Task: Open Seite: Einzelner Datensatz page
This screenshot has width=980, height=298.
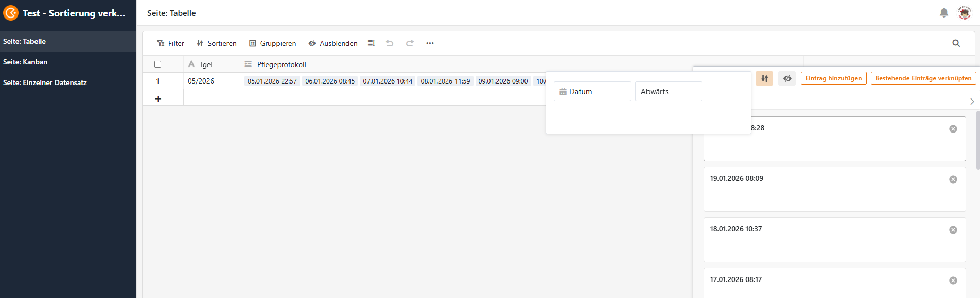Action: click(x=45, y=82)
